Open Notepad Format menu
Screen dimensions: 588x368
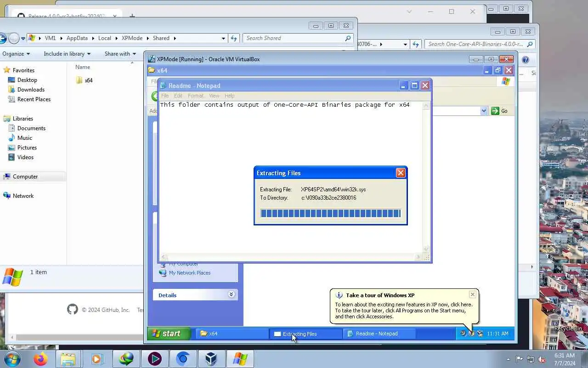(x=195, y=96)
